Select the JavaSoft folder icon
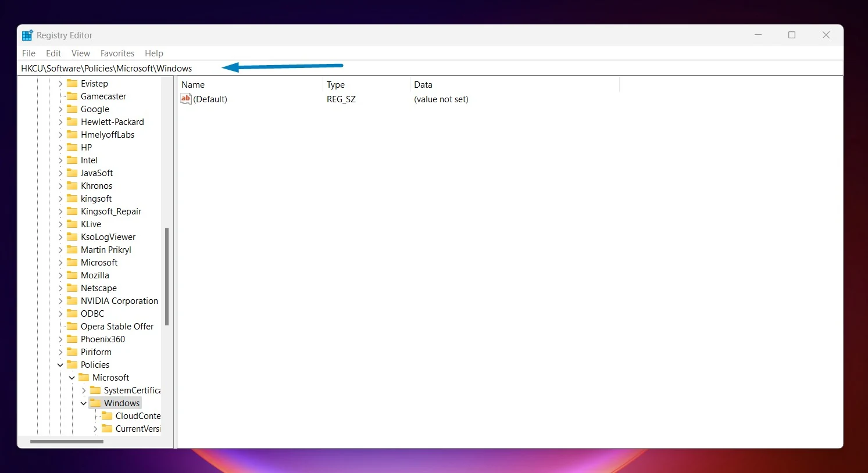868x473 pixels. coord(72,173)
